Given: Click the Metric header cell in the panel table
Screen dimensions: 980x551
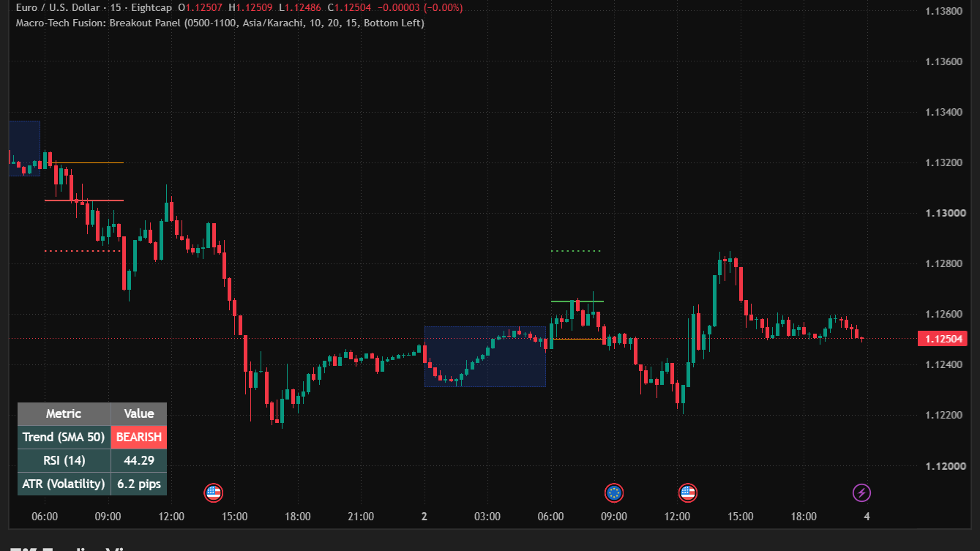Looking at the screenshot, I should click(x=64, y=413).
